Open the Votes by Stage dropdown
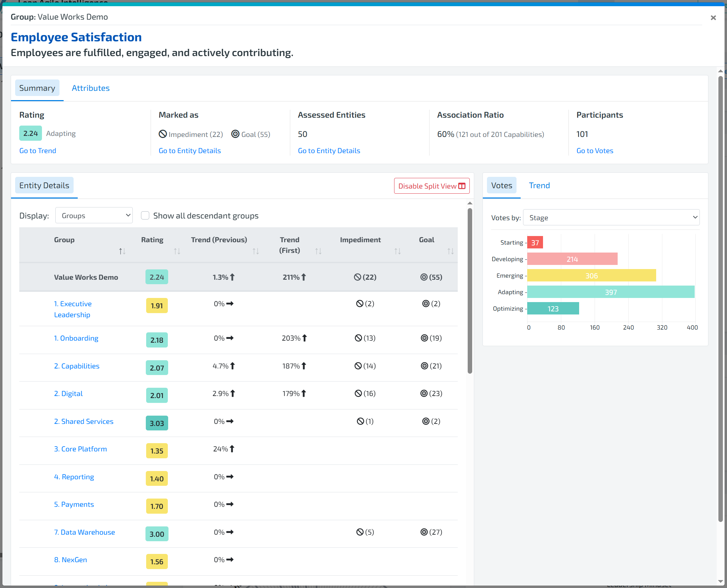The height and width of the screenshot is (588, 727). point(611,217)
